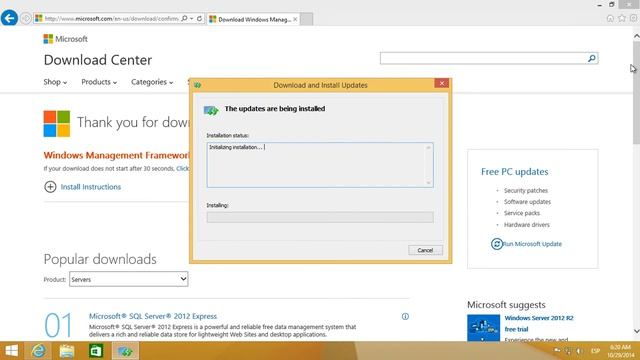The image size is (640, 360).
Task: Click the network tray icon
Action: tap(568, 351)
